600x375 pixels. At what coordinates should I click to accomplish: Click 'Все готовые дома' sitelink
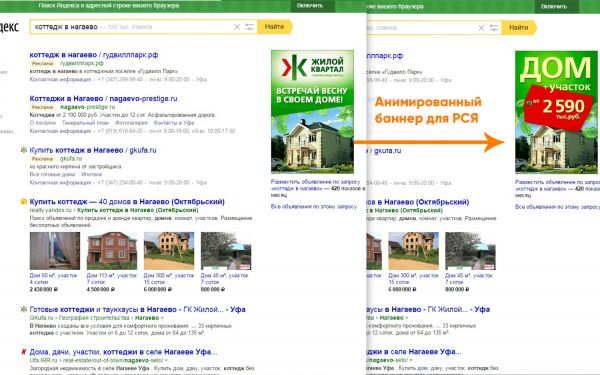[52, 174]
